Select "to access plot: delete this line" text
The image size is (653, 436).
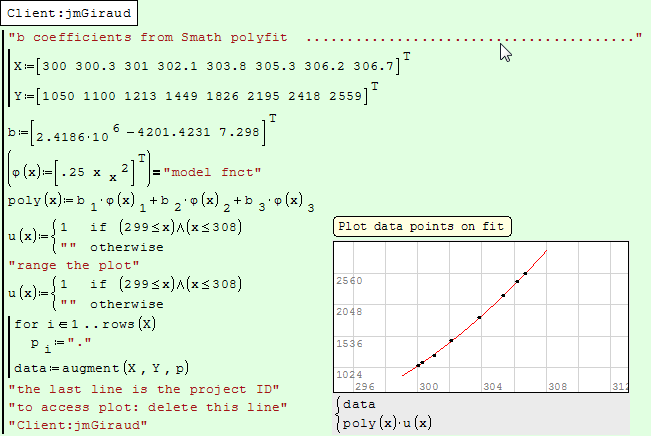pyautogui.click(x=147, y=407)
